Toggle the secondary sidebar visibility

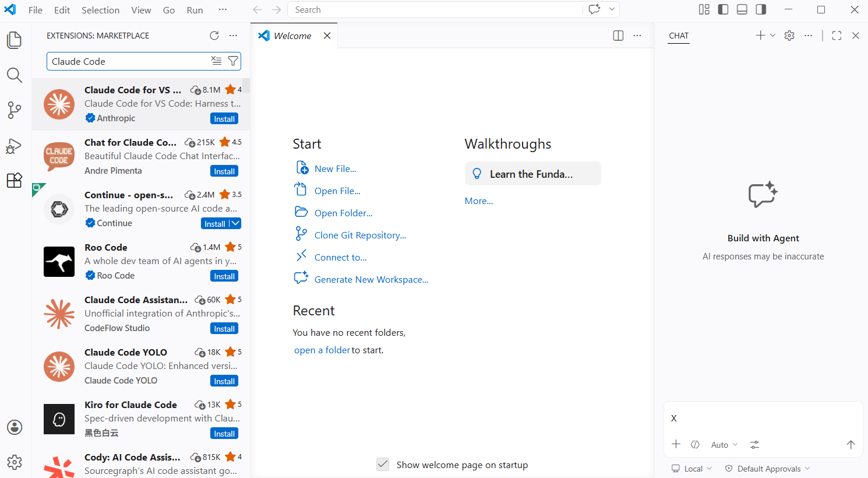pyautogui.click(x=760, y=9)
